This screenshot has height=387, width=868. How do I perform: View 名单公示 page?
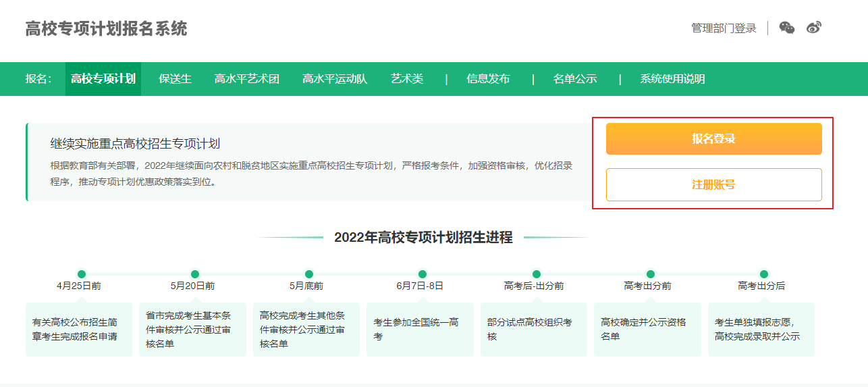[x=575, y=79]
